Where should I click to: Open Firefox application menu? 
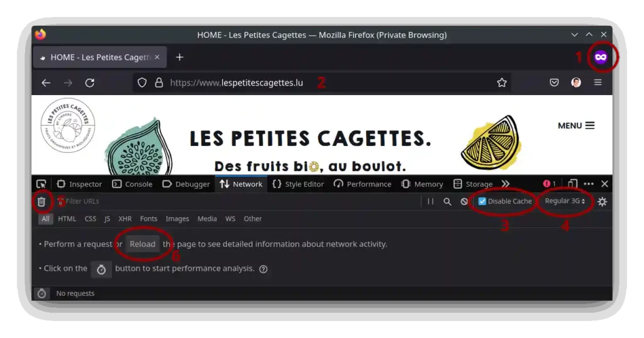coord(597,82)
